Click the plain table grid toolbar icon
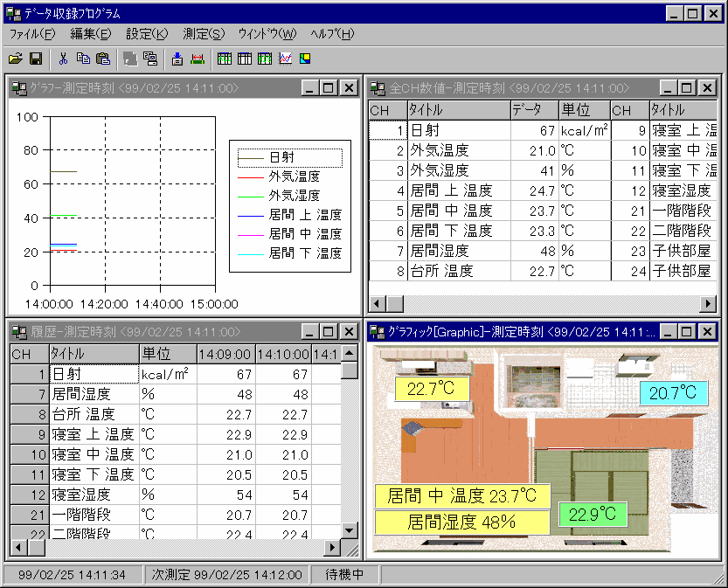 click(245, 59)
